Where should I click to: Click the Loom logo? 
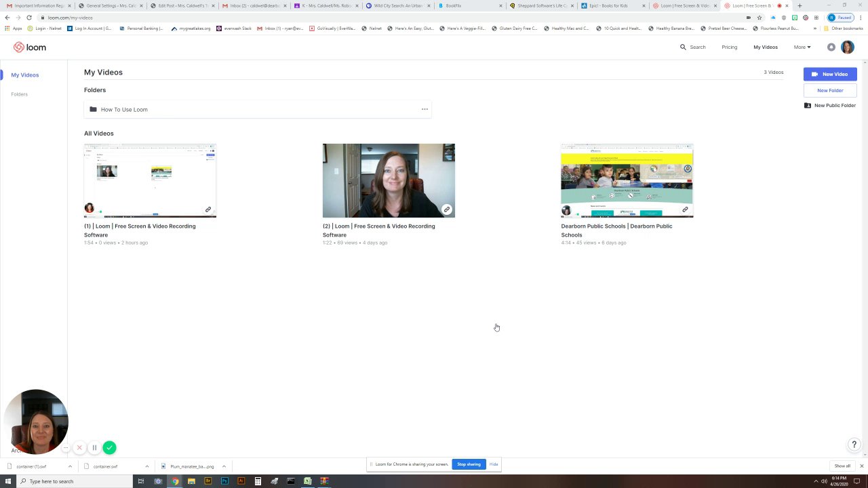point(30,47)
